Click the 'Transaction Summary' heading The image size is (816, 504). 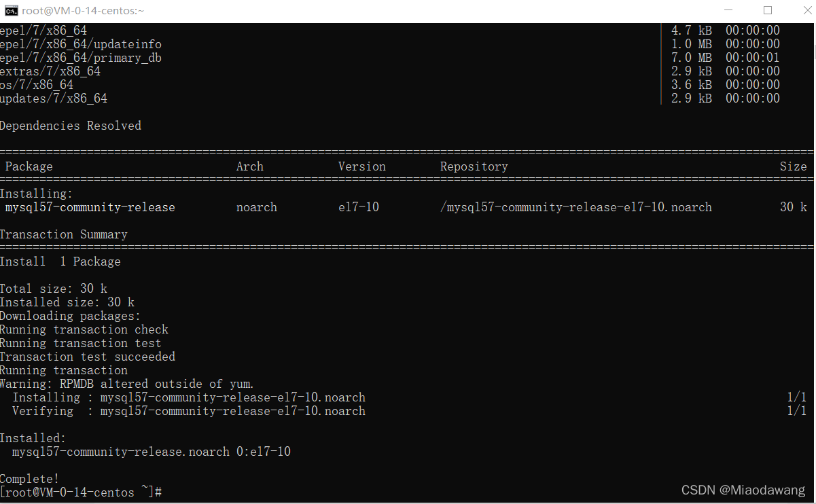63,234
